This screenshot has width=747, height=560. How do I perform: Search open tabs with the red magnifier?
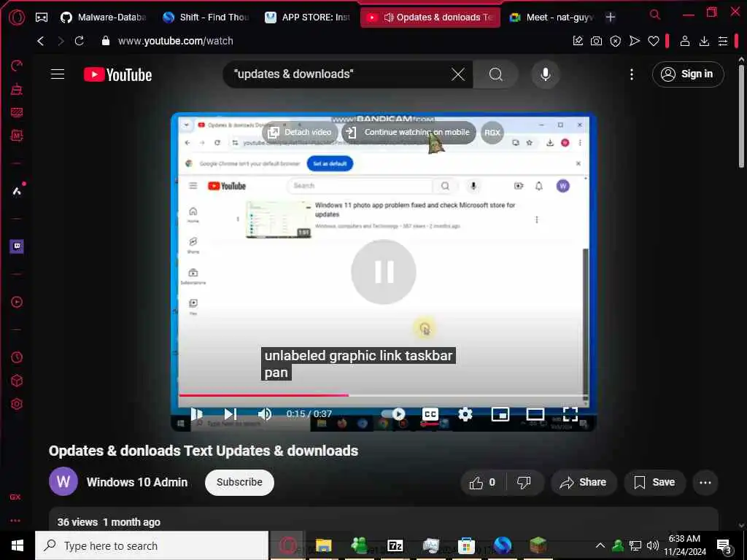coord(655,15)
